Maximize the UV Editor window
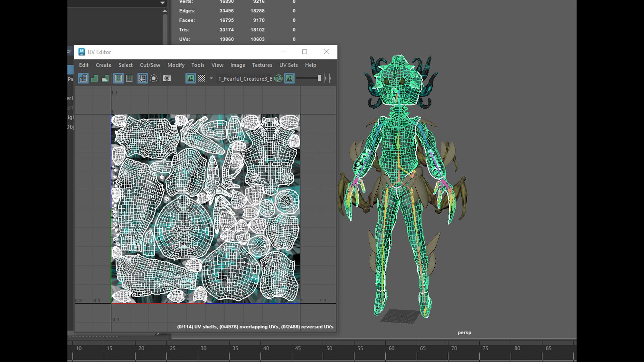This screenshot has height=362, width=644. (x=305, y=52)
